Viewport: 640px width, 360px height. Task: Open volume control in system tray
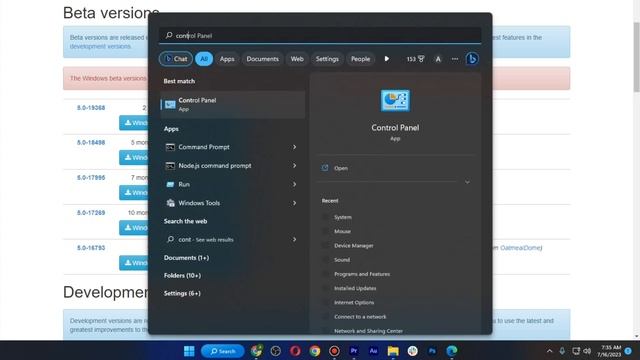click(x=587, y=351)
